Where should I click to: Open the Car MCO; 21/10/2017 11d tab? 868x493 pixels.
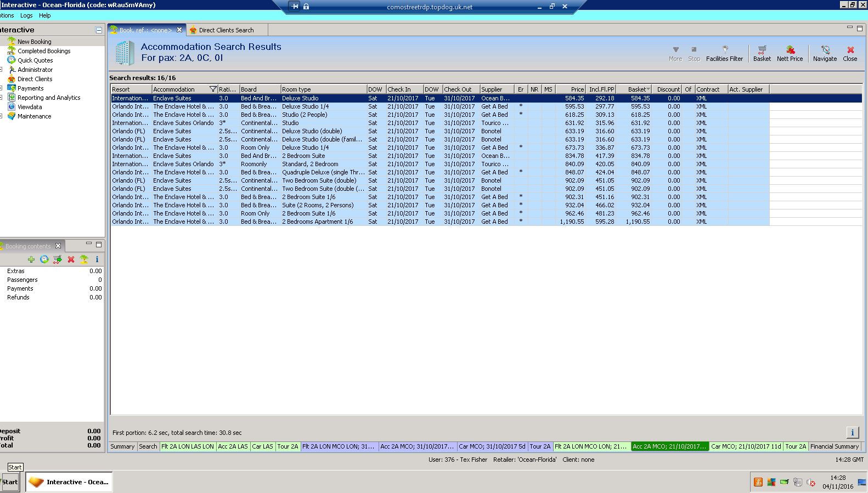pyautogui.click(x=746, y=446)
